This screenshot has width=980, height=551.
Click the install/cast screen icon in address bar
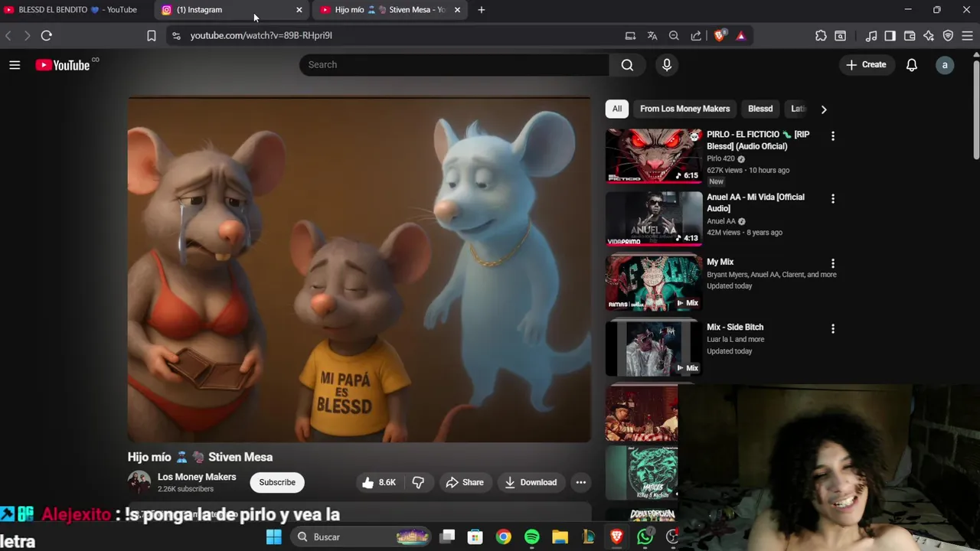(x=630, y=35)
